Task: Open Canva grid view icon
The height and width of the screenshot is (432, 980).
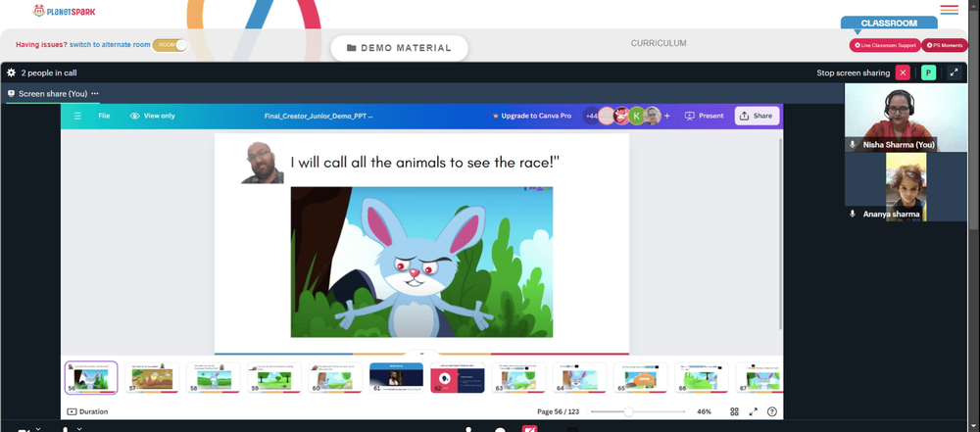Action: (x=734, y=411)
